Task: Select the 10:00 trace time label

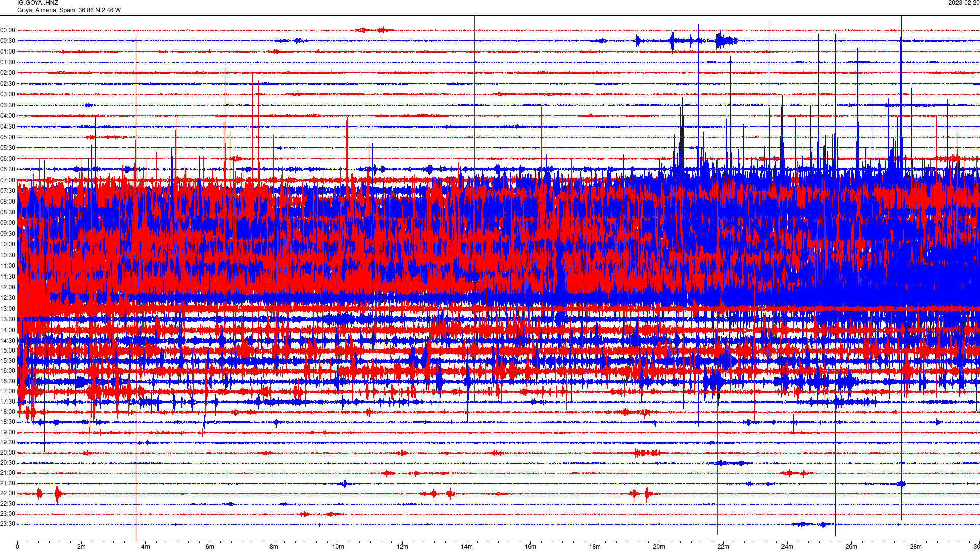Action: (x=8, y=244)
